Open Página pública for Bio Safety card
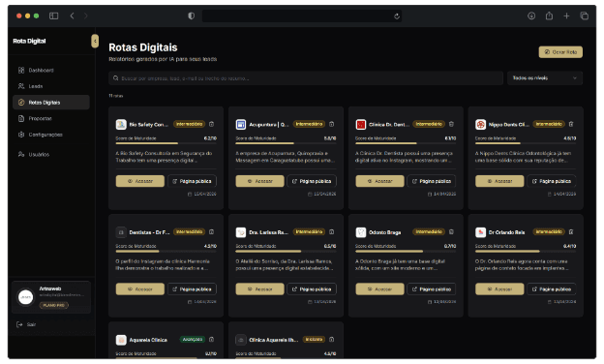Screen dimensions: 604x364 [x=193, y=181]
